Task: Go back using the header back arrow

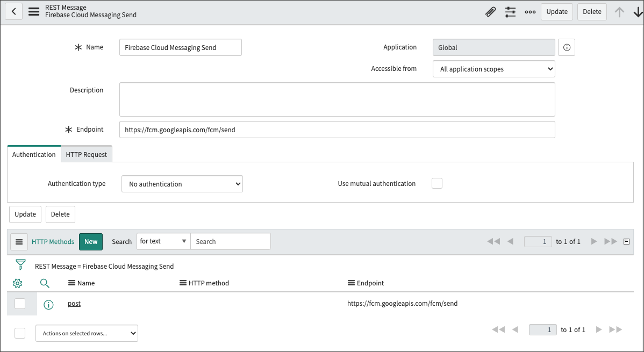Action: click(x=13, y=11)
